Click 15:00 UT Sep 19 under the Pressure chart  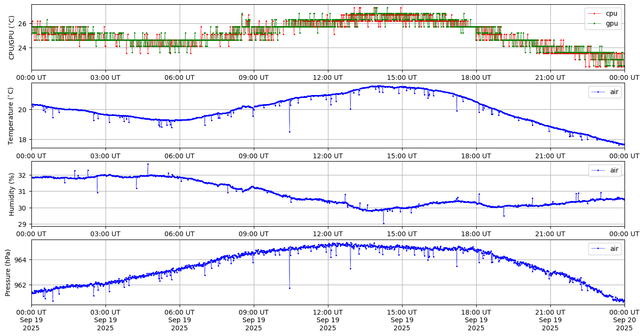coord(402,320)
